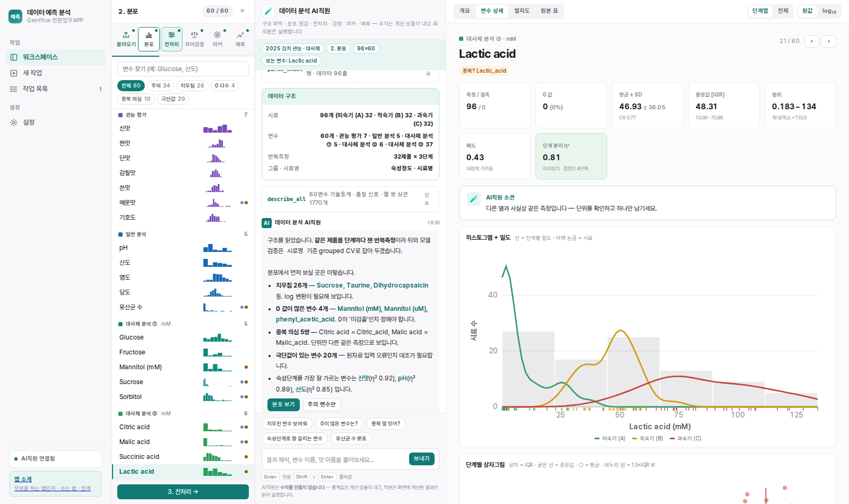Open the 설정 gear icon
849x504 pixels.
[14, 123]
